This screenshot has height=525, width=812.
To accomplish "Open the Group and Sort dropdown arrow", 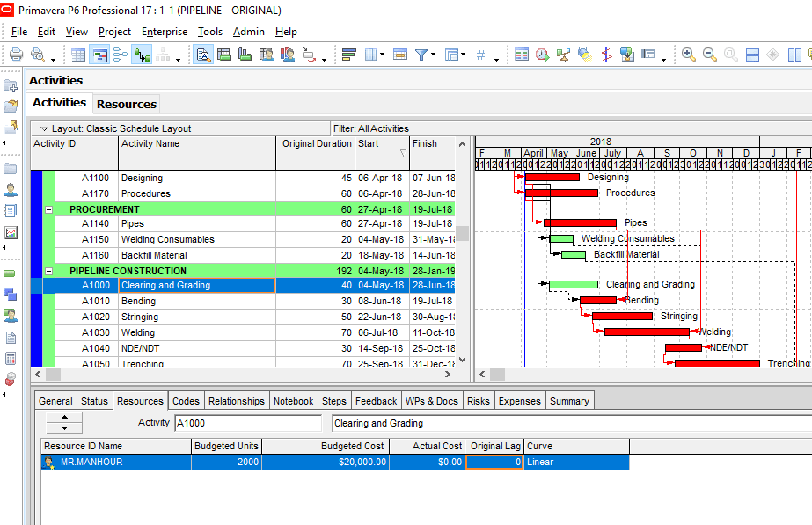I will (x=463, y=54).
